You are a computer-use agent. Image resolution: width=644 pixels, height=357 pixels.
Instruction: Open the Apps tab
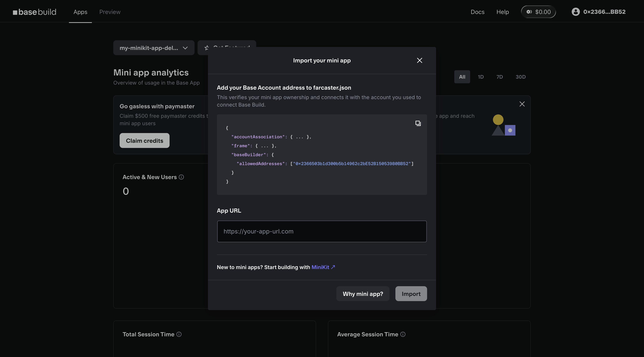(x=80, y=12)
